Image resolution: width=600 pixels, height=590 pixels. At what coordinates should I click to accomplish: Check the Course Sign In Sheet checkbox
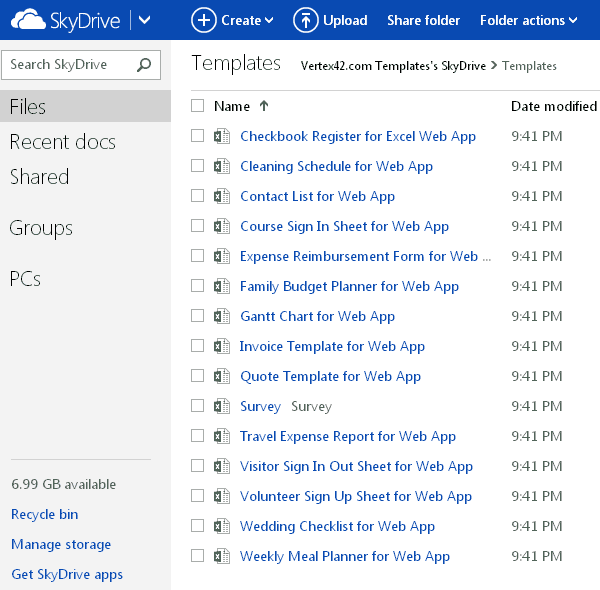(197, 226)
